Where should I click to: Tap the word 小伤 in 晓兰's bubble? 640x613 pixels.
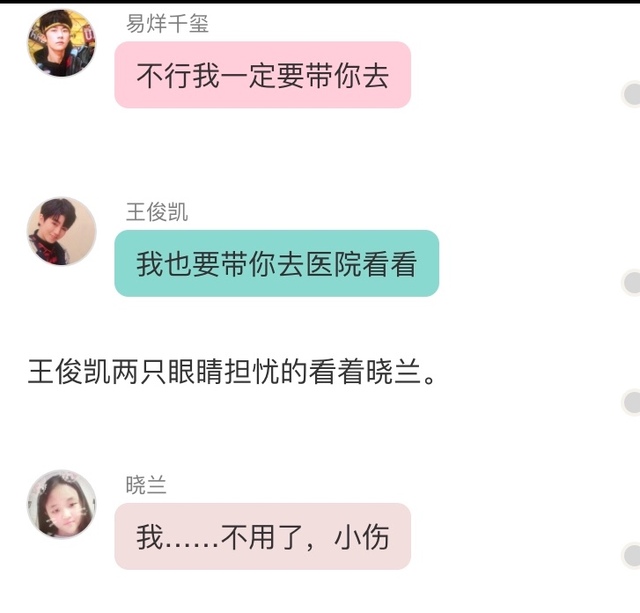[361, 537]
